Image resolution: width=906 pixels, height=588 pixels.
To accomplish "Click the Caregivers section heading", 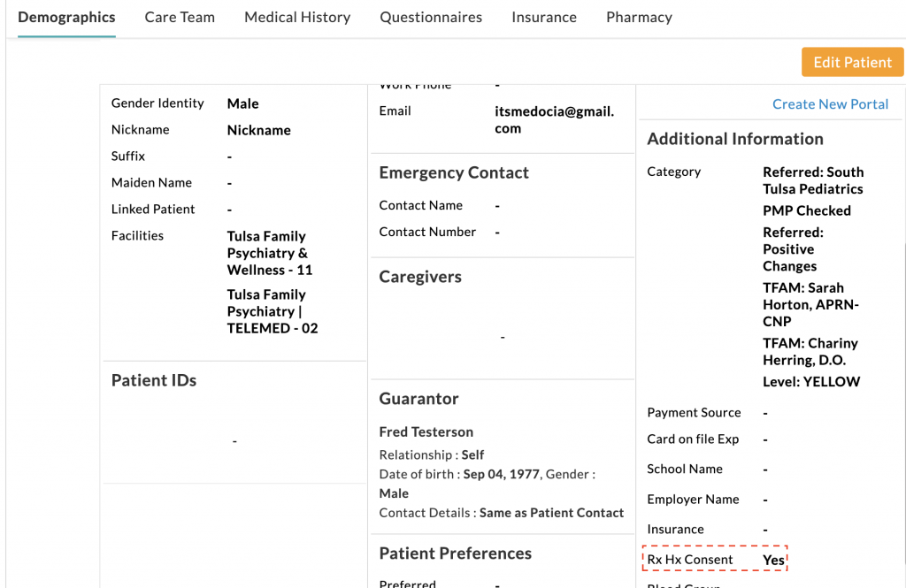I will [419, 277].
